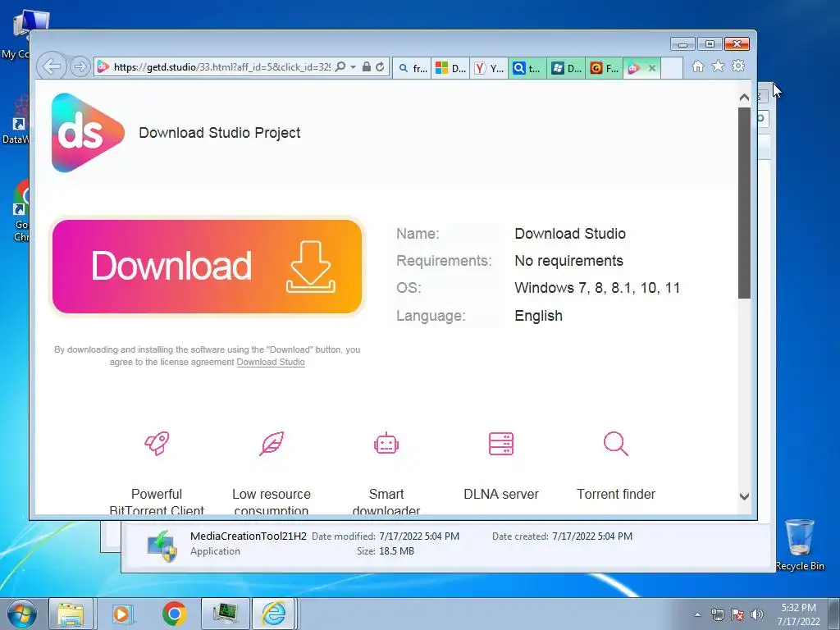Open Google Chrome from the taskbar
This screenshot has width=840, height=630.
tap(174, 614)
